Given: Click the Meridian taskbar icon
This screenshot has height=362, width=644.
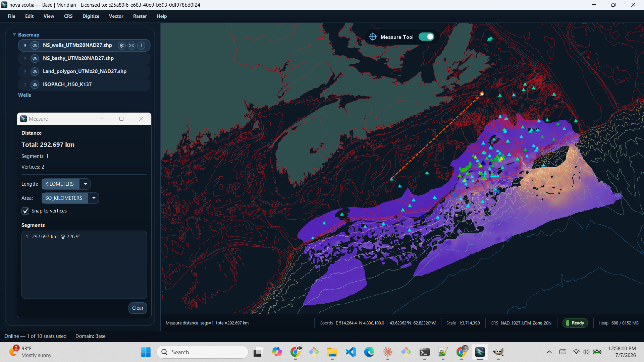Looking at the screenshot, I should click(480, 352).
